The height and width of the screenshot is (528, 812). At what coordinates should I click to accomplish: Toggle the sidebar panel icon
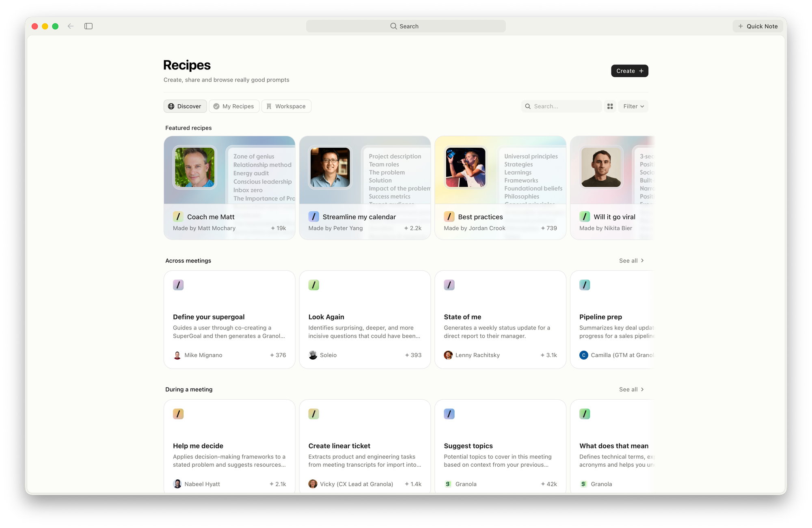(89, 26)
